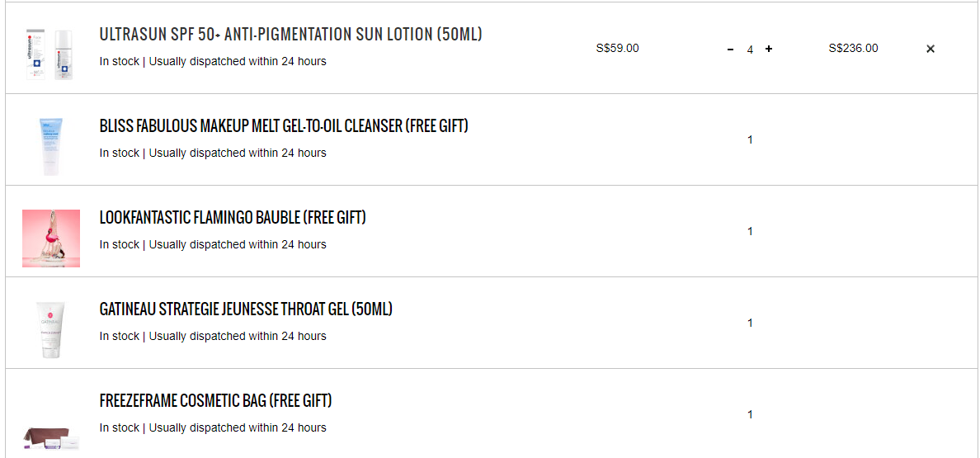Click the Lookfantastic Flamingo Bauble image
Image resolution: width=980 pixels, height=458 pixels.
tap(51, 238)
